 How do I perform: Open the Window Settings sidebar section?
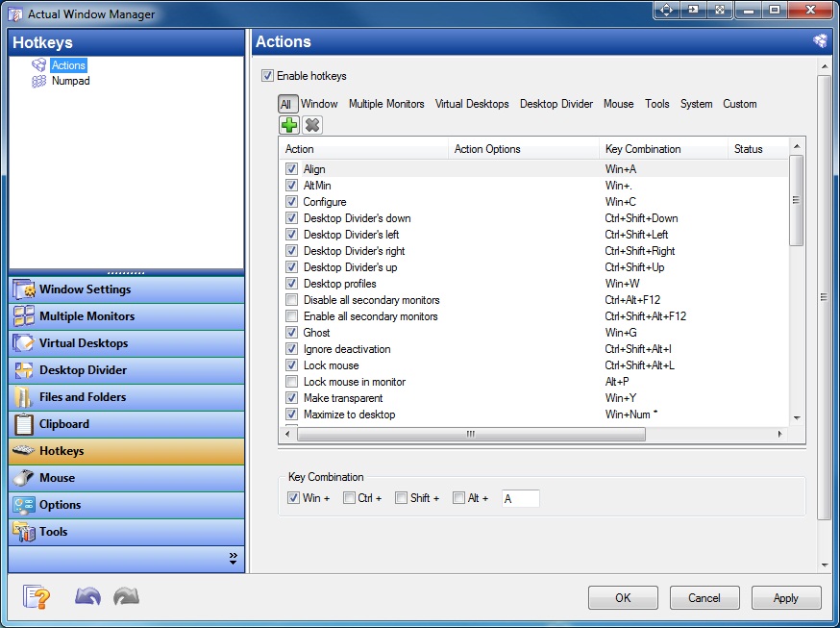coord(127,289)
